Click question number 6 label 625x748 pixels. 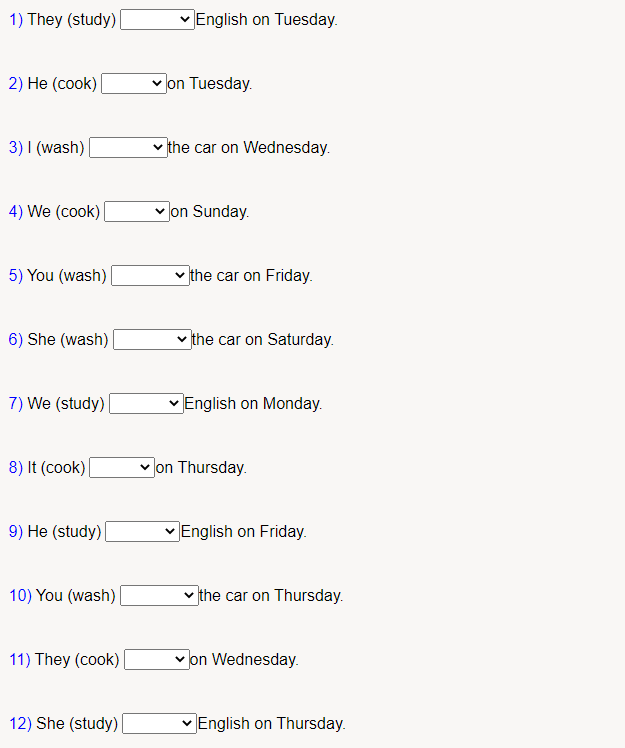coord(15,340)
